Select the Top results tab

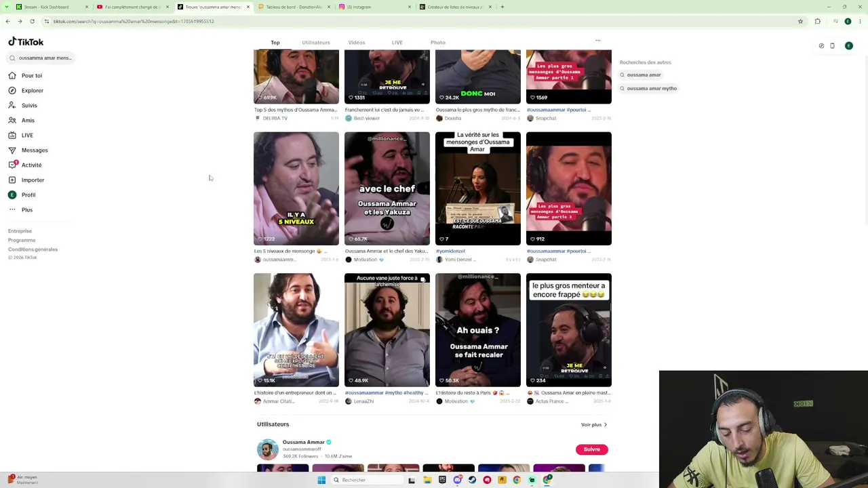pyautogui.click(x=275, y=43)
